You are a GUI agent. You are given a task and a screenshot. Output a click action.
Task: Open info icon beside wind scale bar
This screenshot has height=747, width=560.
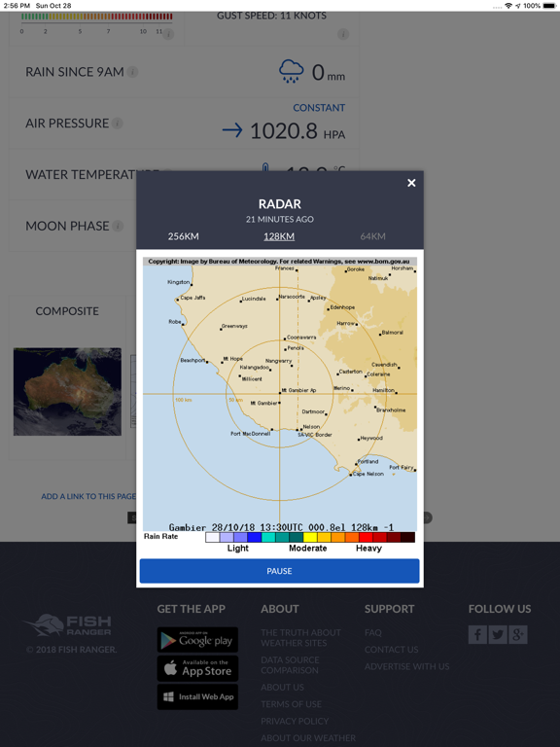(x=168, y=34)
